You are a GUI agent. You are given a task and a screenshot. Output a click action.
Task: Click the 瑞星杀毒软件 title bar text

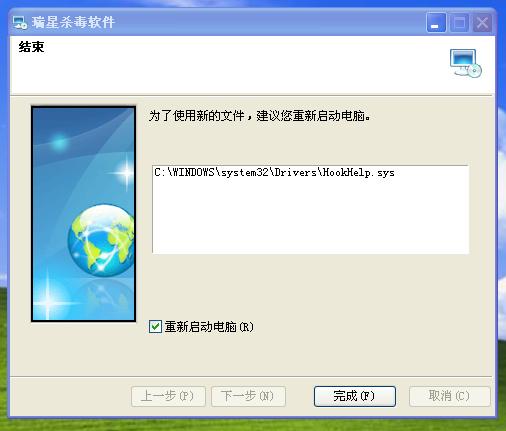(73, 23)
